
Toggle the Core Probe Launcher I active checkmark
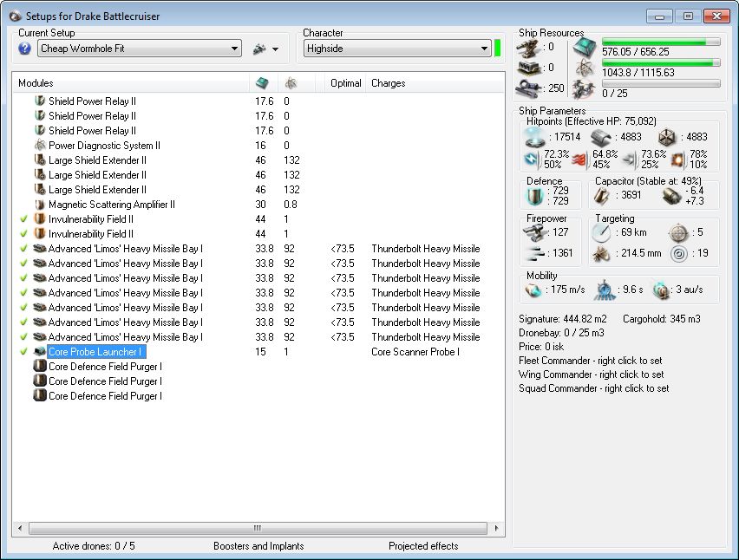coord(23,352)
